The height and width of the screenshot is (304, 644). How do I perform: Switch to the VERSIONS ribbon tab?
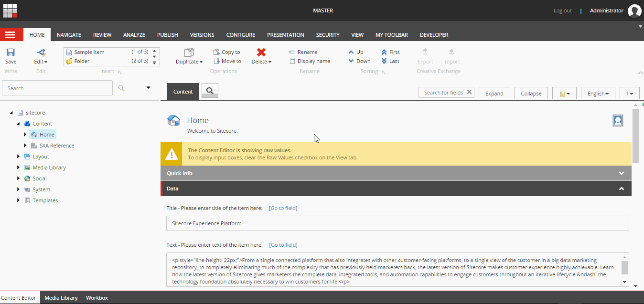click(202, 35)
